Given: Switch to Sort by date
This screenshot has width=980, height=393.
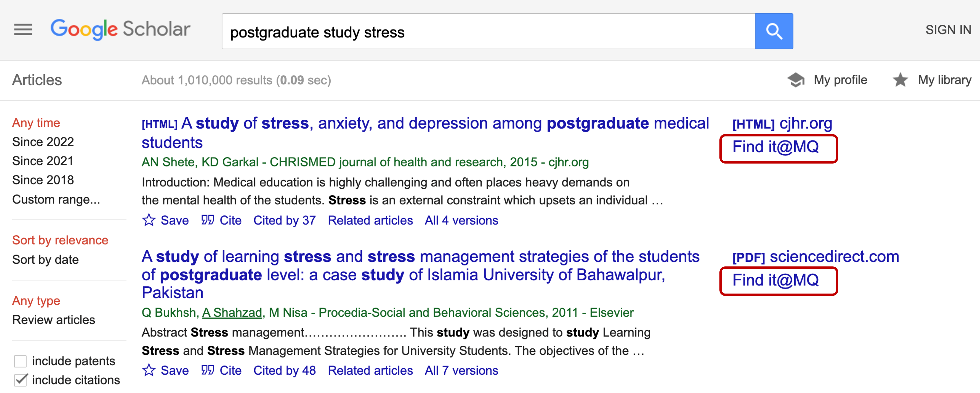Looking at the screenshot, I should 45,260.
